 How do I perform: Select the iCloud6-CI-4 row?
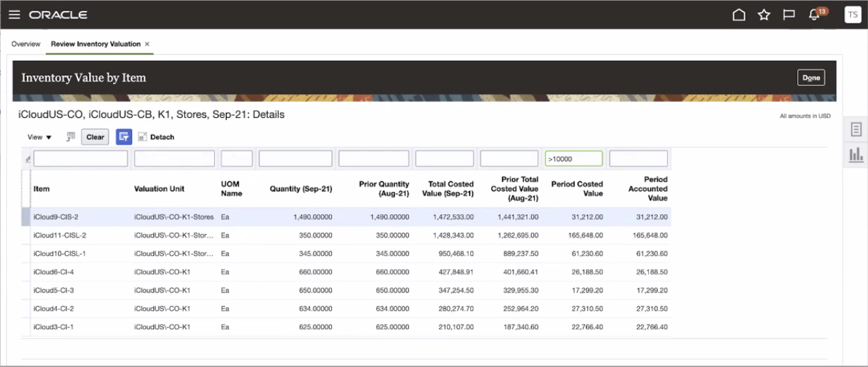[346, 273]
